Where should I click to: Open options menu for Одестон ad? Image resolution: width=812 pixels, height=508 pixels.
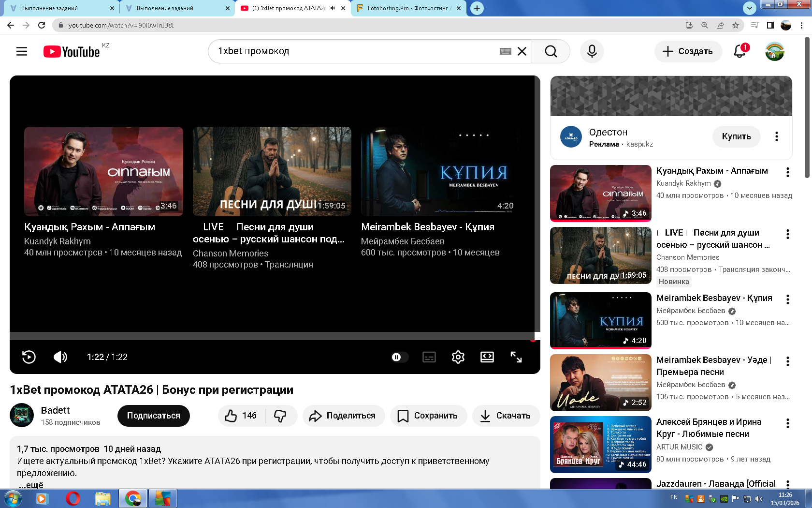click(776, 136)
